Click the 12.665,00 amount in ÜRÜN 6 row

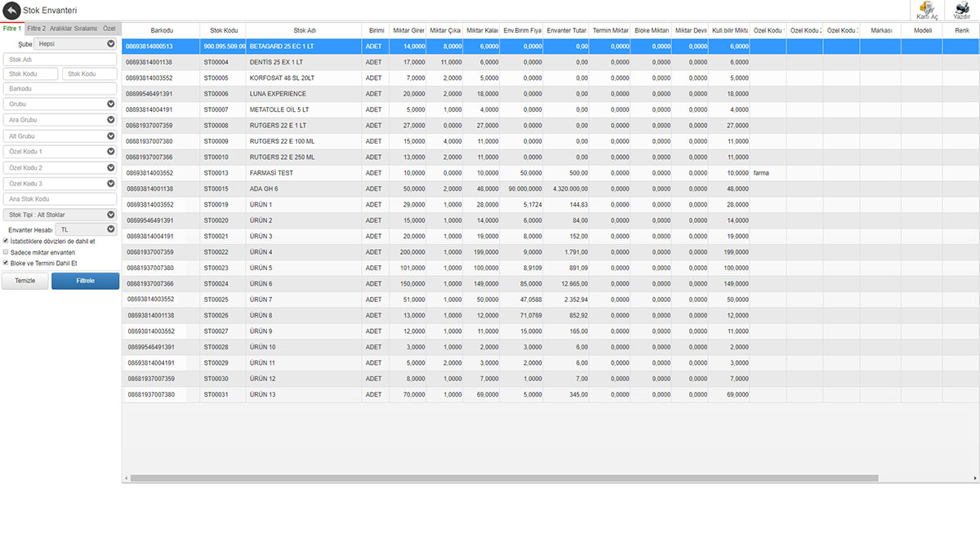pyautogui.click(x=566, y=283)
